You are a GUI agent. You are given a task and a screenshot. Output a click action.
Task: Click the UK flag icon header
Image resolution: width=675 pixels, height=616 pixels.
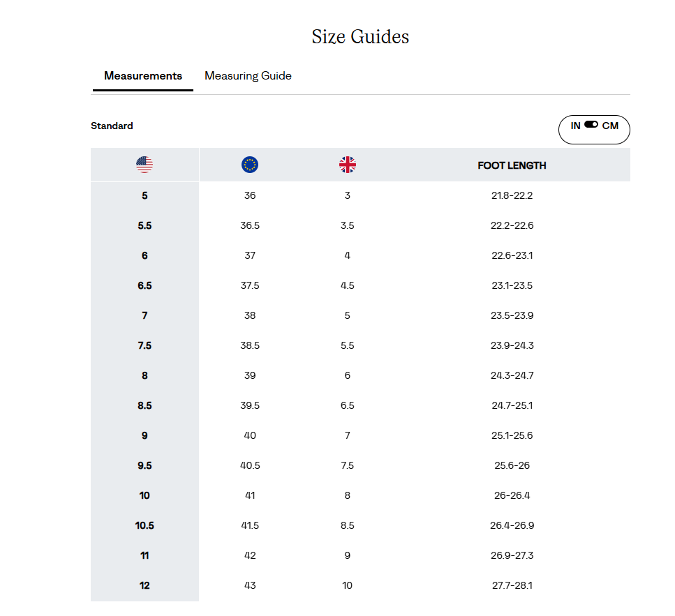348,165
